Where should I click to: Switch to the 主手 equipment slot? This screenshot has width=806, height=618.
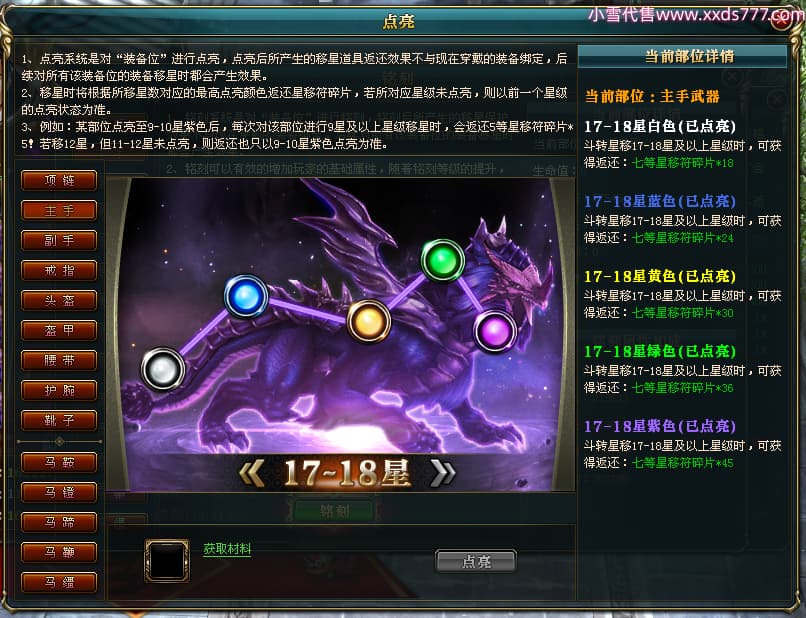pos(59,210)
